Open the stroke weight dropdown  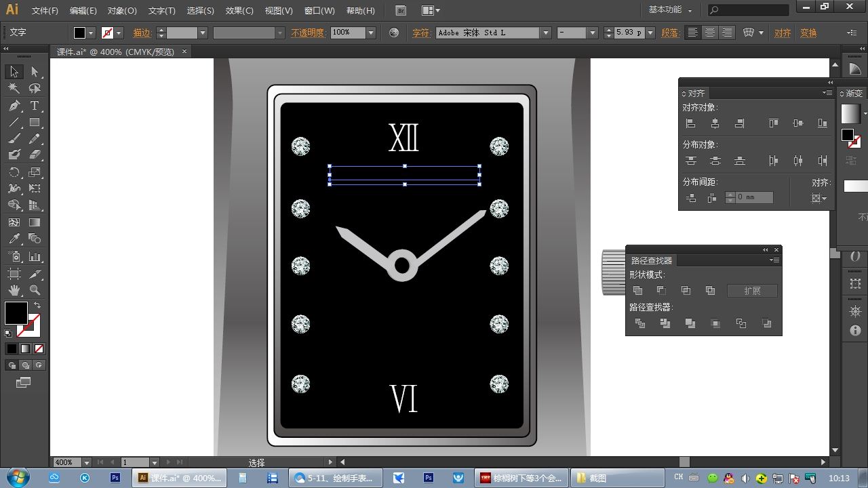click(x=202, y=33)
